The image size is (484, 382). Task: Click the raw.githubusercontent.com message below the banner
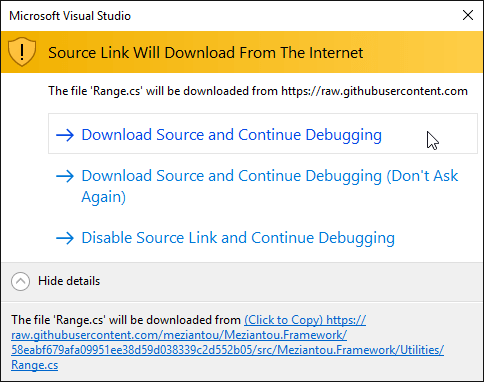(258, 91)
